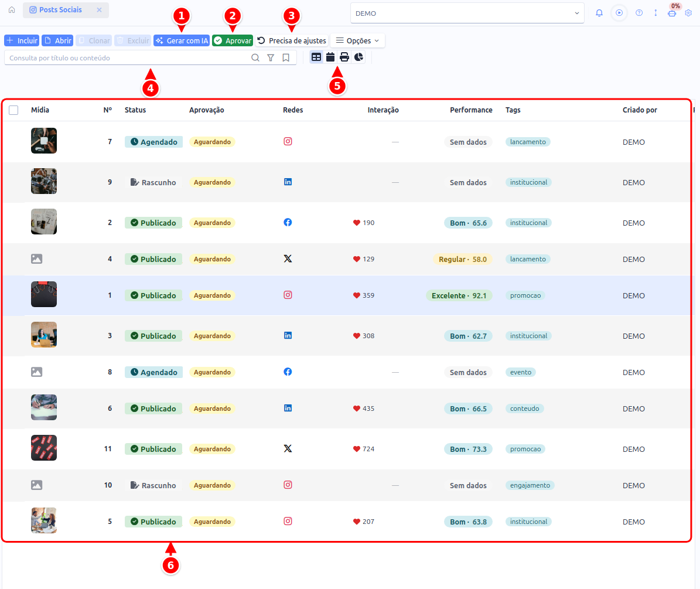Open thumbnail of post number 3
The height and width of the screenshot is (589, 700).
(44, 335)
